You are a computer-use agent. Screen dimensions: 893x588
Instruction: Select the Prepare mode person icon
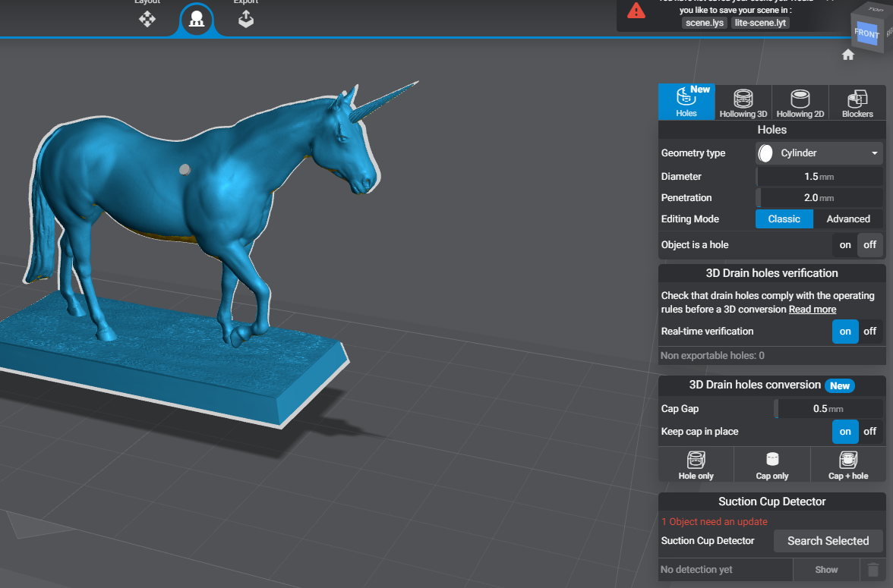click(x=197, y=20)
